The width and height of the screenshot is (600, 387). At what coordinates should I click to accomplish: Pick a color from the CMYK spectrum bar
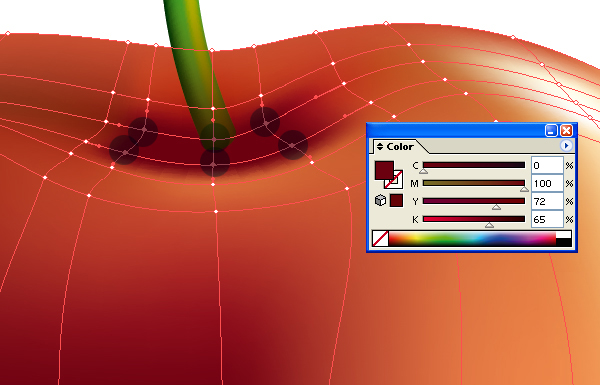(x=472, y=238)
